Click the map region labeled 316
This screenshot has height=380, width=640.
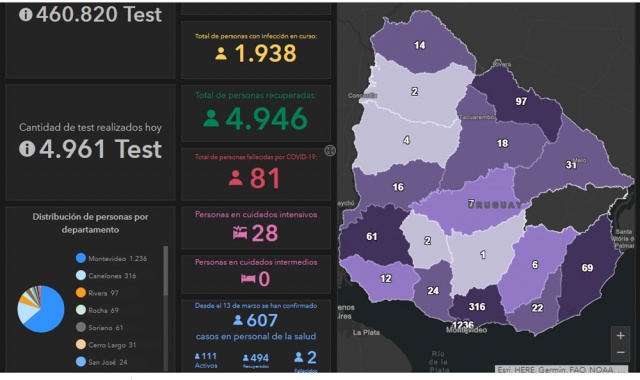pos(477,306)
